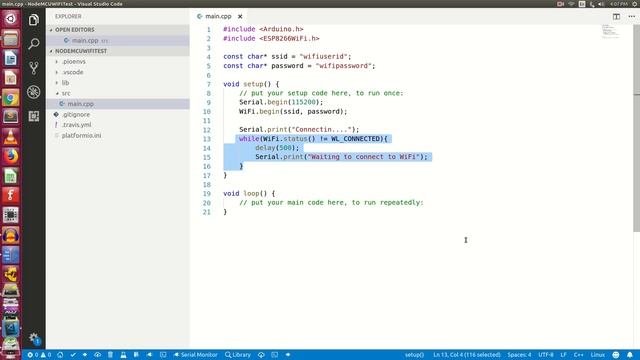
Task: Show errors and warnings count panel
Action: click(39, 355)
